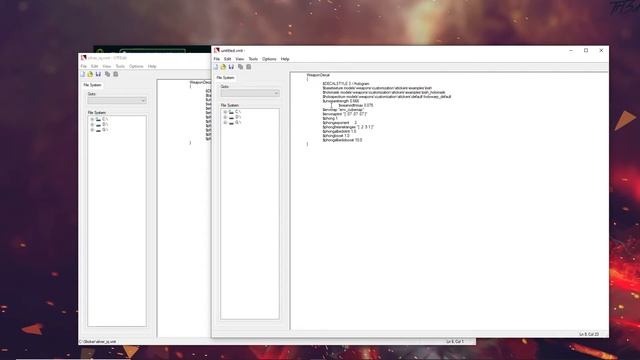Select C:\ drive label in untitled.vmt tree
This screenshot has width=640, height=360.
(x=238, y=112)
